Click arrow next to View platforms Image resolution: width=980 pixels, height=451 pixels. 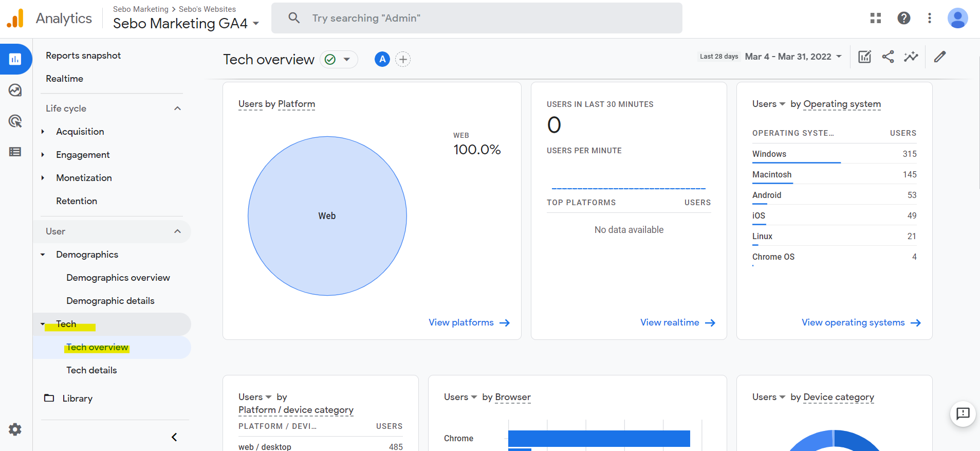coord(505,323)
